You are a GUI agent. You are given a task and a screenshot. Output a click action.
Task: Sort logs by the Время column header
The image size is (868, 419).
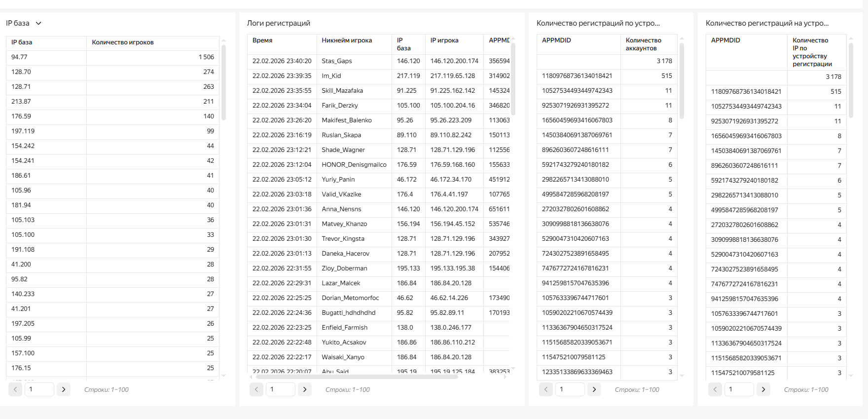(262, 40)
